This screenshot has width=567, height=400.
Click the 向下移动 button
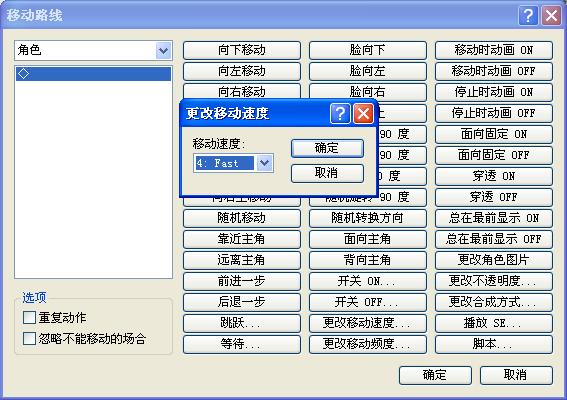coord(242,50)
